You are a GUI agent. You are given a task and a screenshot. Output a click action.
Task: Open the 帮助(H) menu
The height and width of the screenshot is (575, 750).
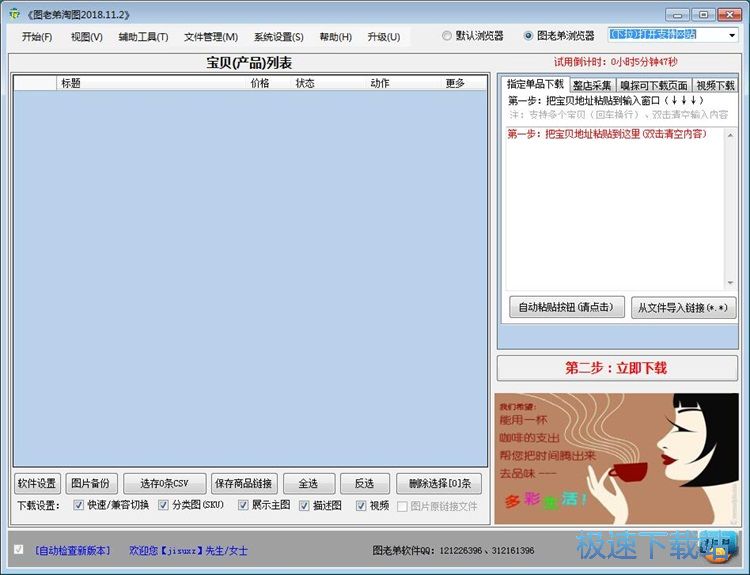[x=335, y=37]
